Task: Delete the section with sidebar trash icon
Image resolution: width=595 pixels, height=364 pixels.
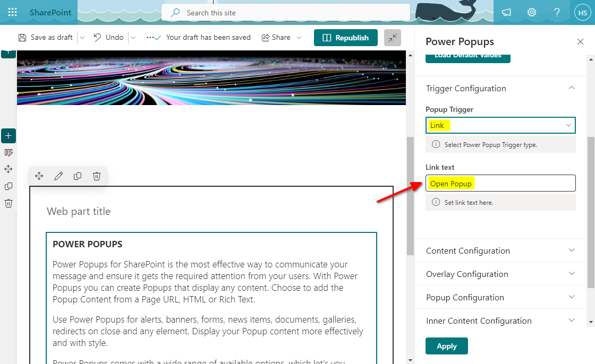Action: coord(8,203)
